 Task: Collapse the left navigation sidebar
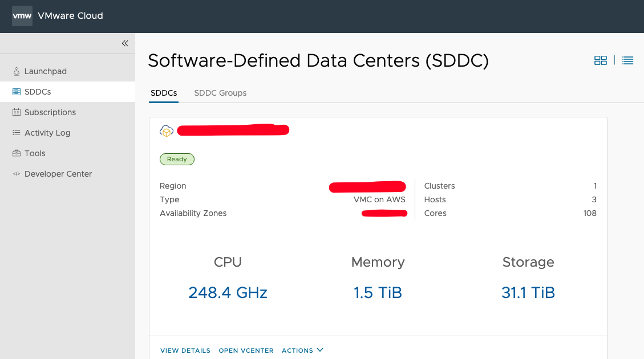(x=125, y=43)
